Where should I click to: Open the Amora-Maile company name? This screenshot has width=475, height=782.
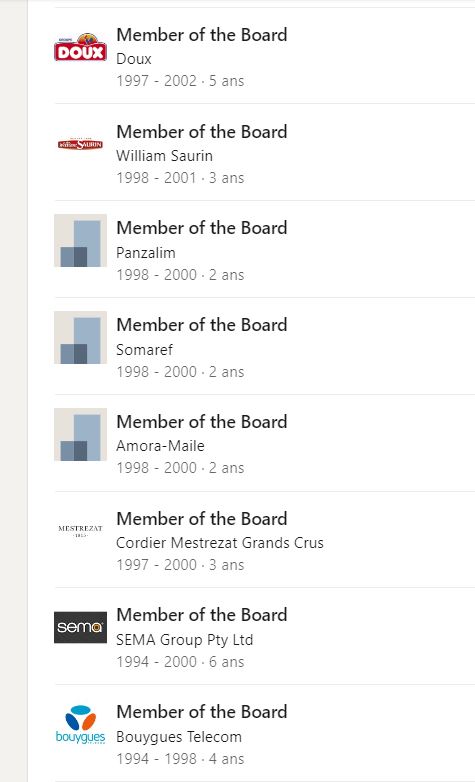click(160, 445)
